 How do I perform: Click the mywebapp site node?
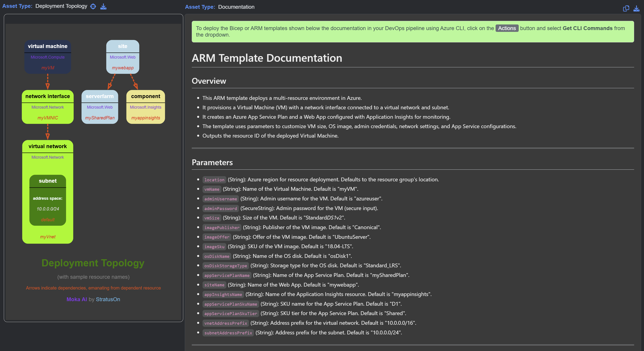122,57
